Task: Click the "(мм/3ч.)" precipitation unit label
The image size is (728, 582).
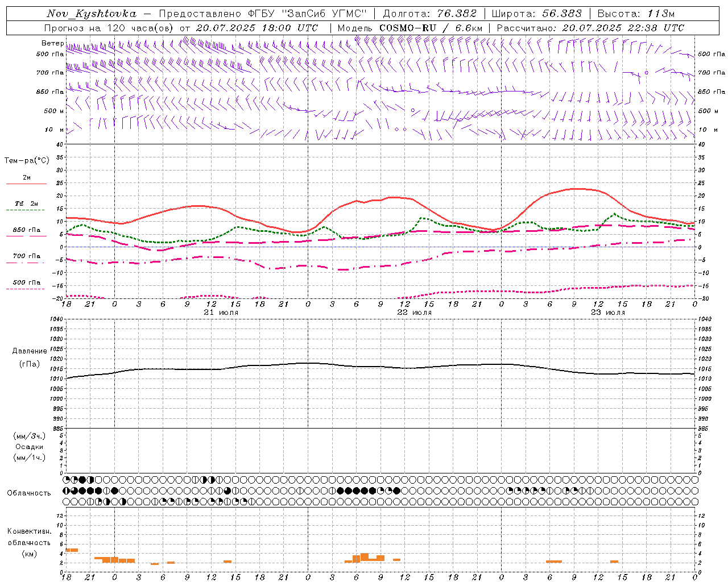Action: coord(30,436)
